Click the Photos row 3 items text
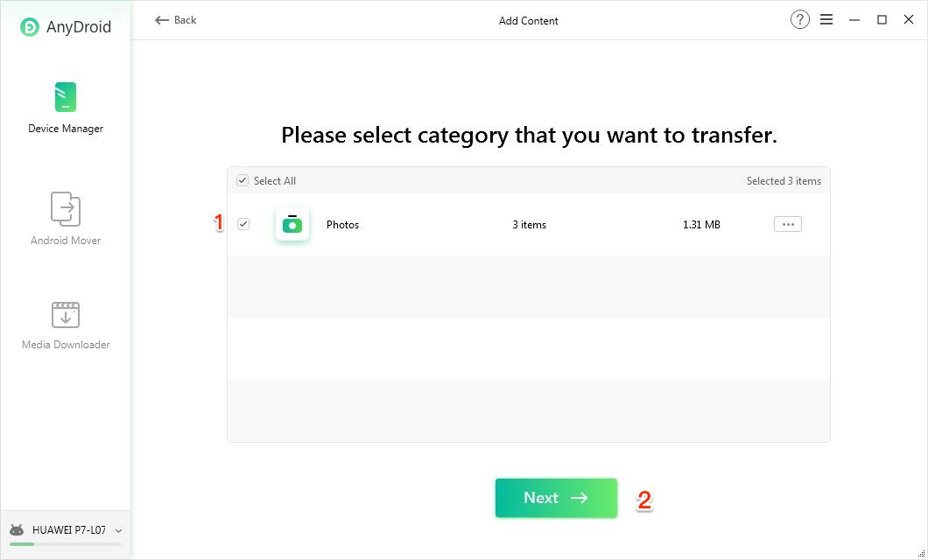The image size is (928, 560). [x=529, y=225]
